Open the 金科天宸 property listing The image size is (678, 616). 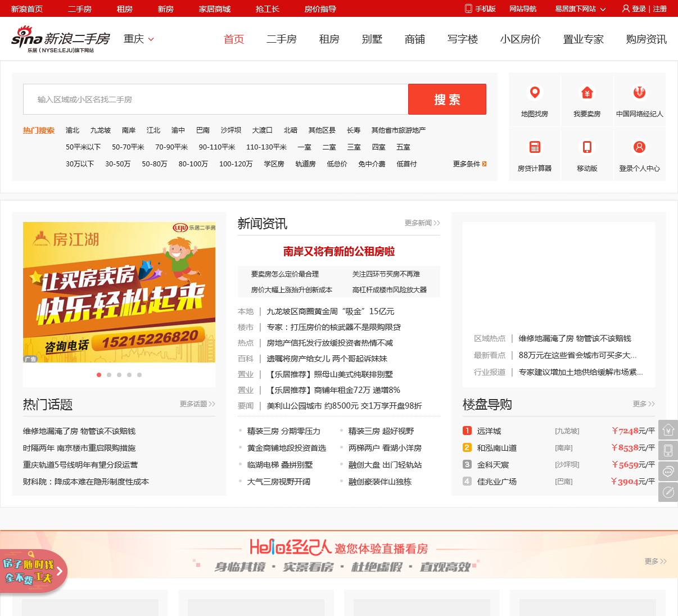pyautogui.click(x=493, y=465)
